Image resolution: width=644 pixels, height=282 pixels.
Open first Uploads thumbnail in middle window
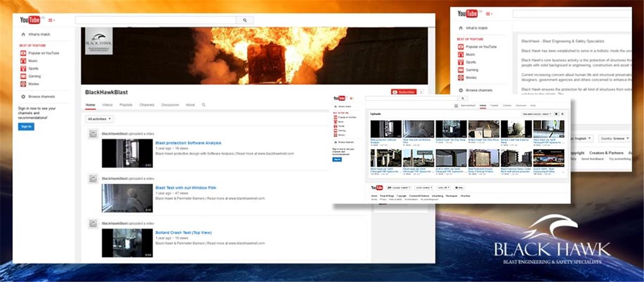[x=386, y=129]
